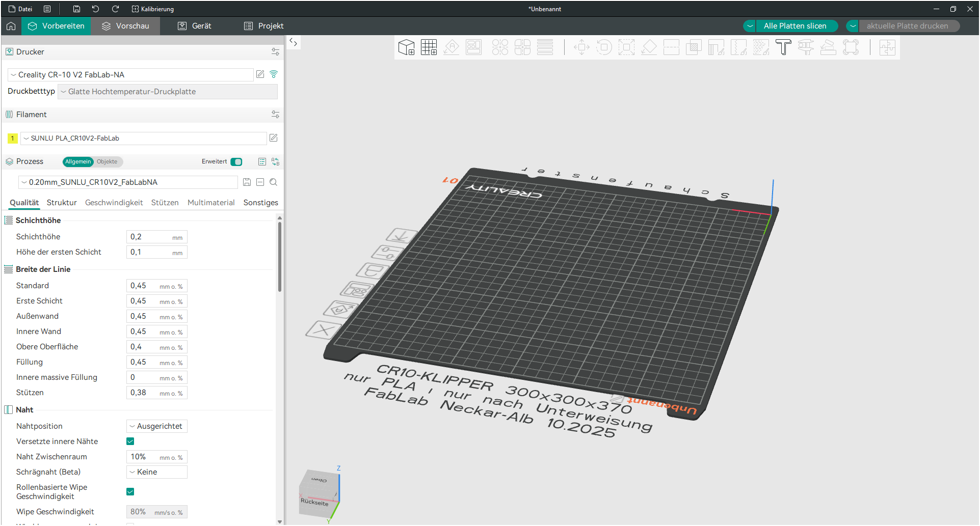980x526 pixels.
Task: Switch to the Vorschau tab
Action: point(125,26)
